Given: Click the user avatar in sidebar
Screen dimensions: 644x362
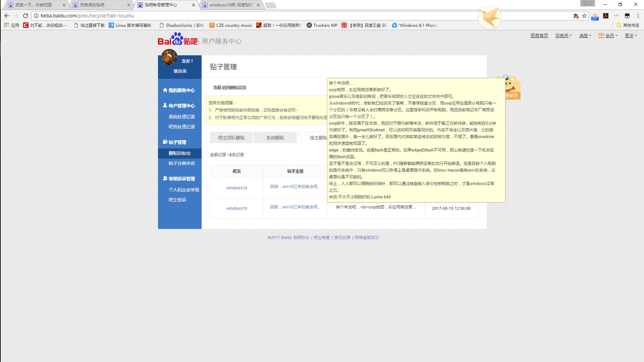Looking at the screenshot, I should (x=169, y=57).
